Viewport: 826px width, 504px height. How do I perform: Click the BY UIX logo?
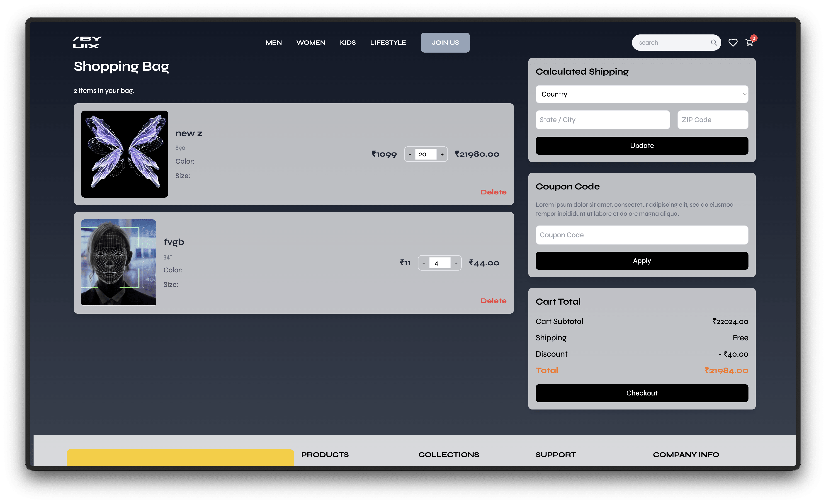click(87, 43)
